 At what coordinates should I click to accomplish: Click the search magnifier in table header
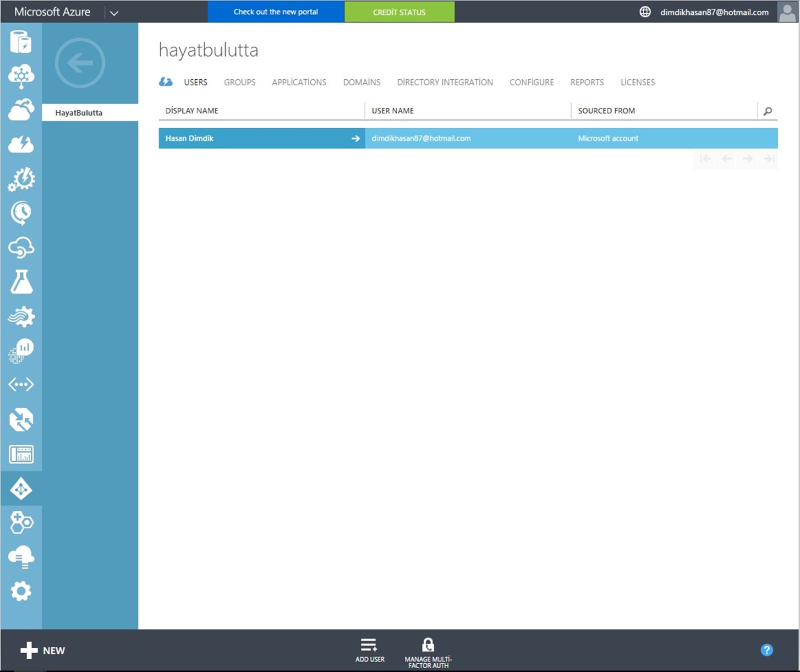point(768,111)
